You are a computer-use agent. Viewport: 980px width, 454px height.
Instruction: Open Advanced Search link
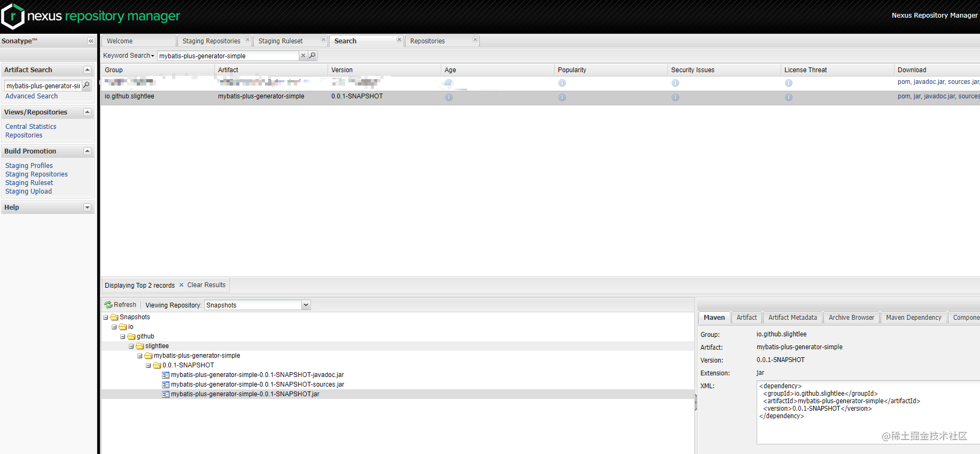point(32,96)
